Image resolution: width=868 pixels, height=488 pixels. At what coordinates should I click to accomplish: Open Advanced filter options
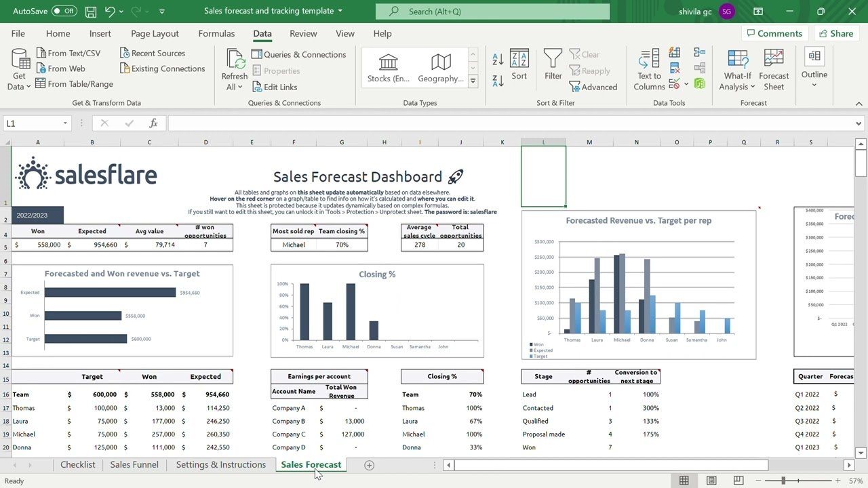point(593,87)
